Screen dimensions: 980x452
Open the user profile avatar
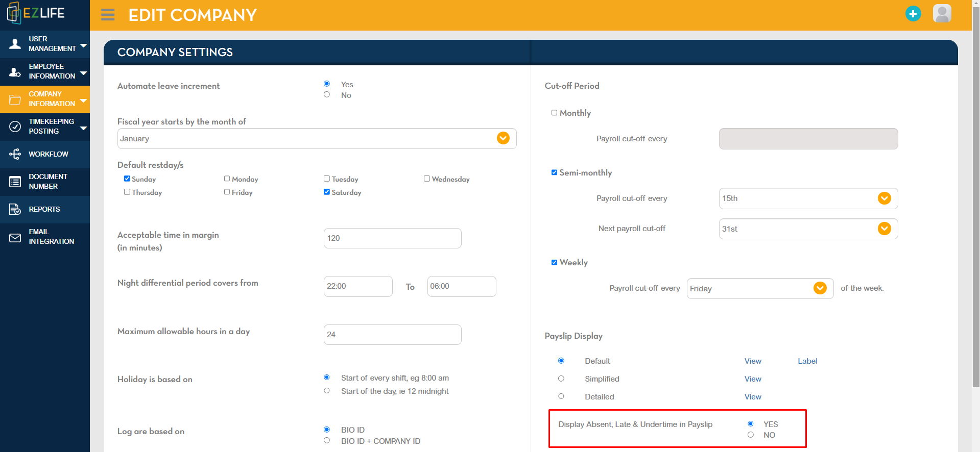tap(942, 14)
